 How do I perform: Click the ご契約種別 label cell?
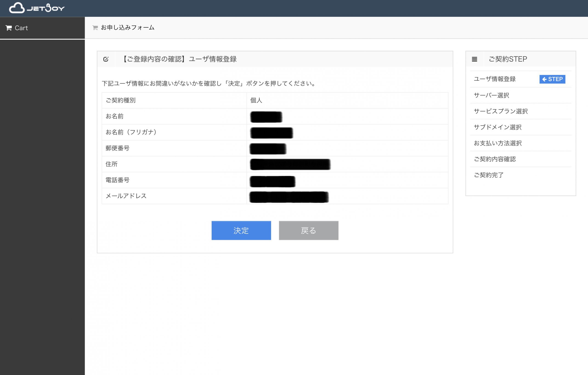pos(174,100)
